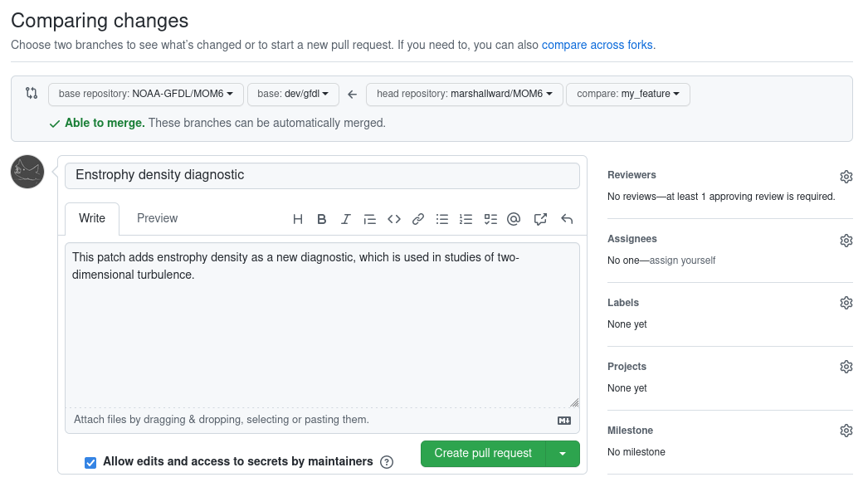Mention a user with the @ icon

(x=514, y=219)
